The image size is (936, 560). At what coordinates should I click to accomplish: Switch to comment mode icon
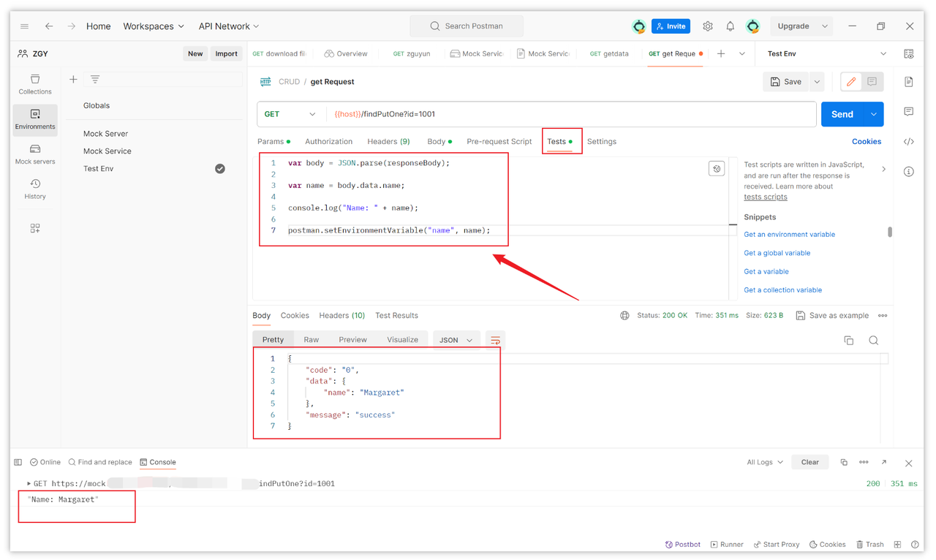(x=872, y=82)
